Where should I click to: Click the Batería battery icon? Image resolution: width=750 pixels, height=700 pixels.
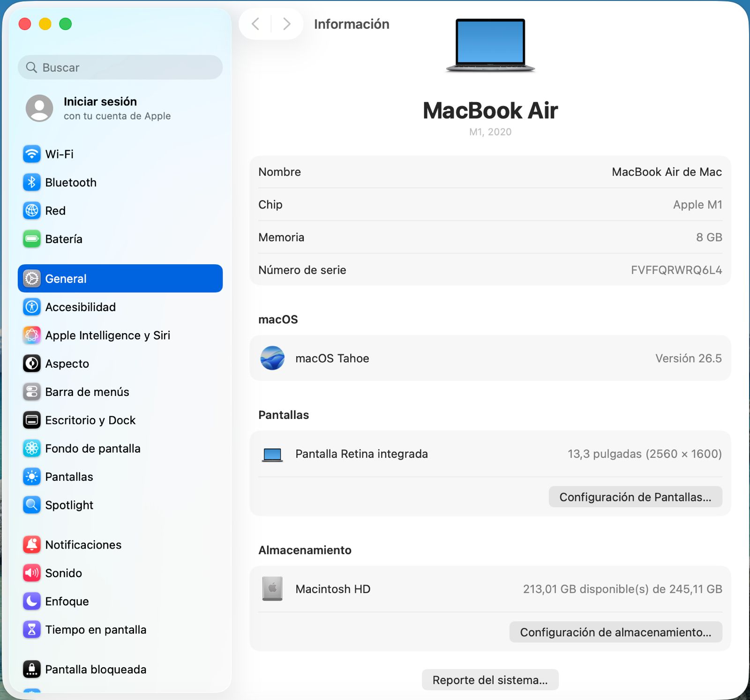pyautogui.click(x=32, y=239)
